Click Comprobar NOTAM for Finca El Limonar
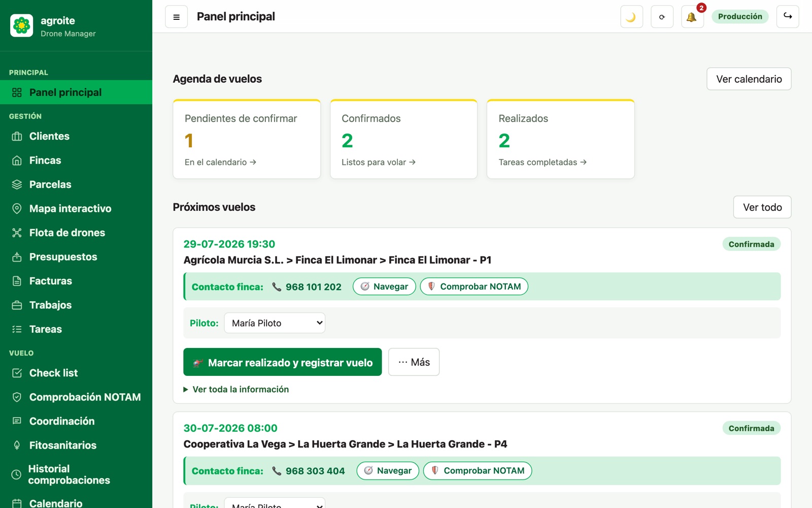This screenshot has height=508, width=812. [474, 287]
